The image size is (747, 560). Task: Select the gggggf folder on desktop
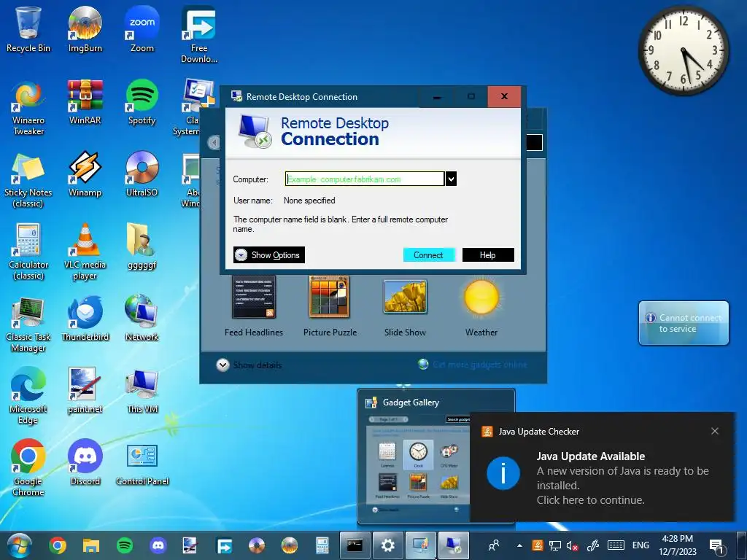point(142,246)
